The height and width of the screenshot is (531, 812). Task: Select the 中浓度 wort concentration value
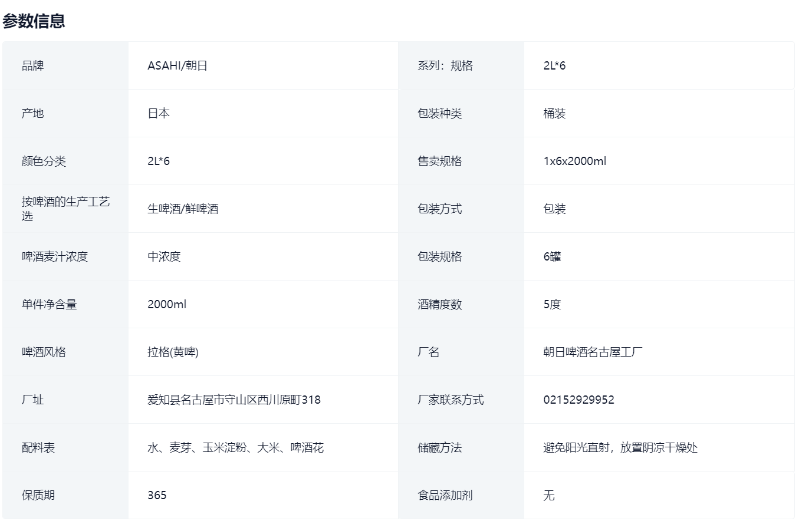point(164,256)
